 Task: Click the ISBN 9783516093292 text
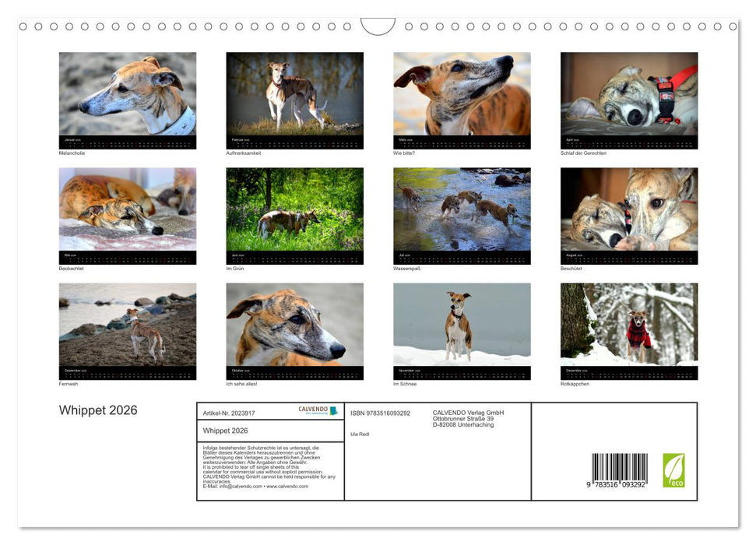point(381,412)
